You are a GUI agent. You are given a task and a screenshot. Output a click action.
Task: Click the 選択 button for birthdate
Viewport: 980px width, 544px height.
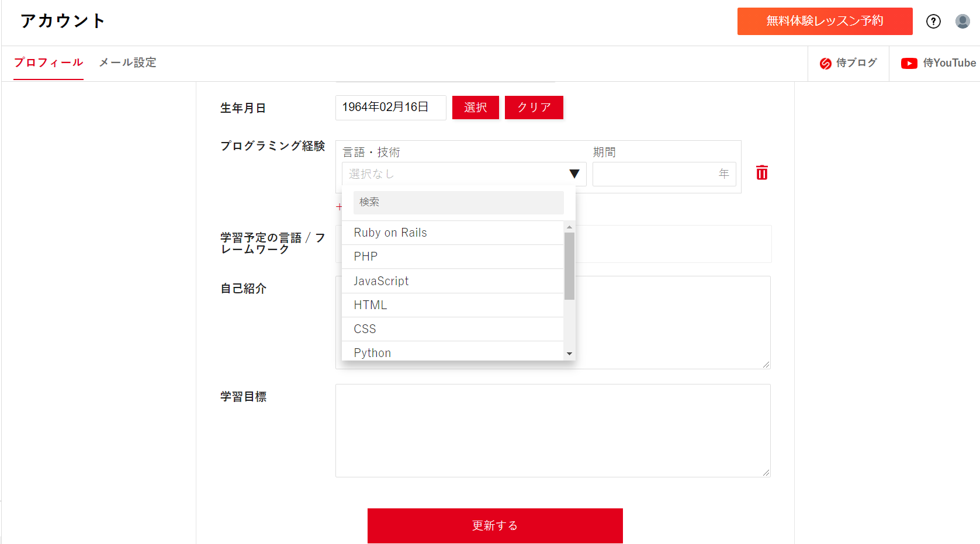click(x=475, y=108)
